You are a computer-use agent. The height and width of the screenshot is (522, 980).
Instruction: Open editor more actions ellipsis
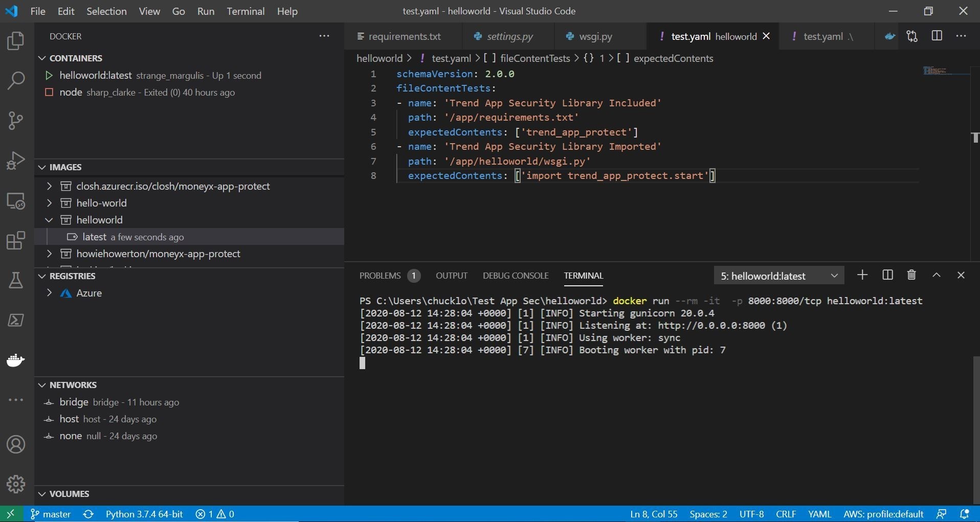click(x=962, y=36)
